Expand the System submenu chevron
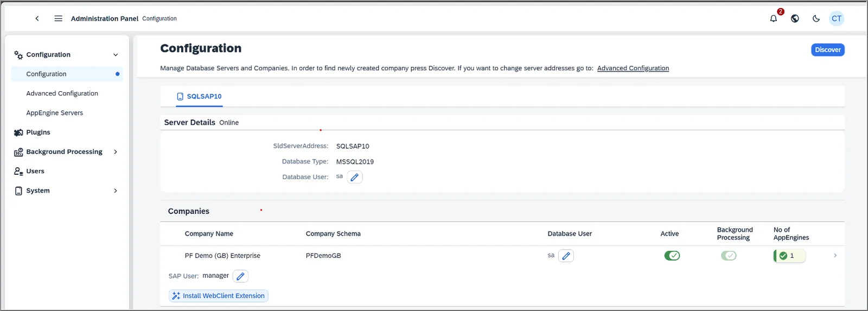 coord(116,191)
